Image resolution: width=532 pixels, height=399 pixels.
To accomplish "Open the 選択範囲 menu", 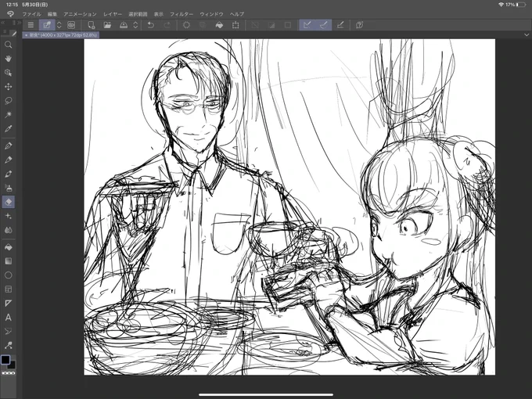I will (138, 14).
